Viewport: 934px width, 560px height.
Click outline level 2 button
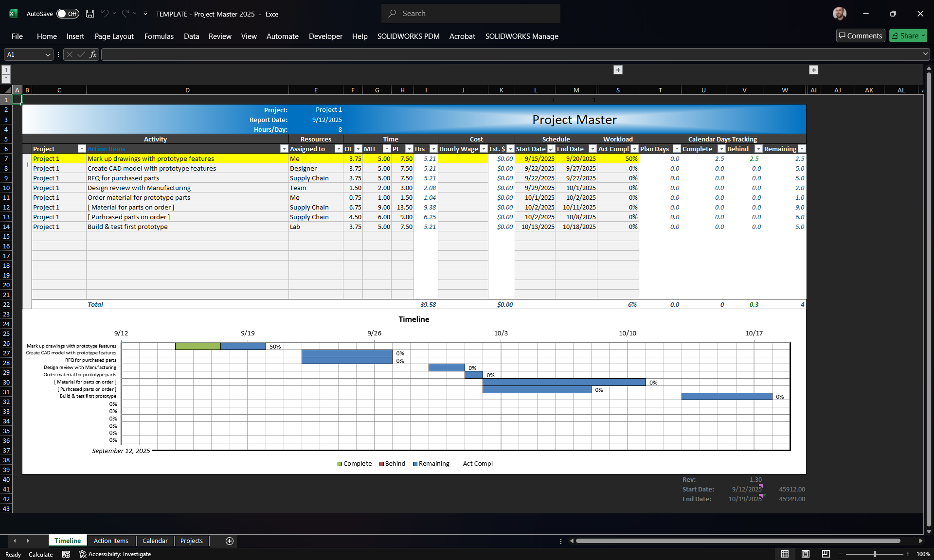[x=6, y=79]
